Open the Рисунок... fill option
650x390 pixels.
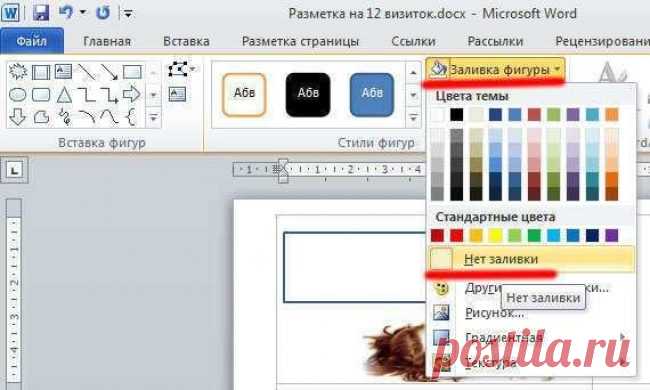point(494,312)
